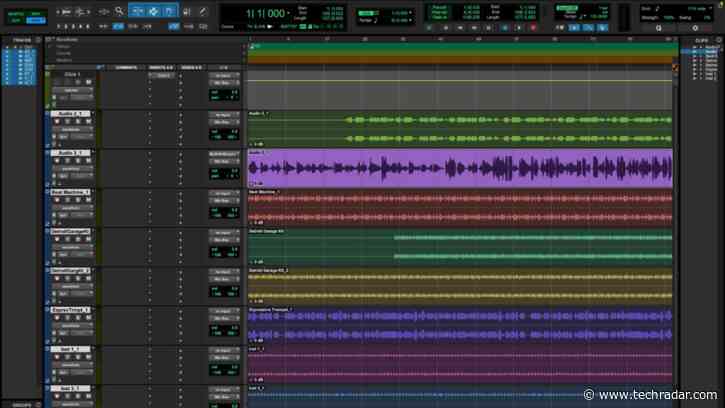The image size is (725, 408).
Task: Mute the Audio 2 track
Action: (88, 161)
